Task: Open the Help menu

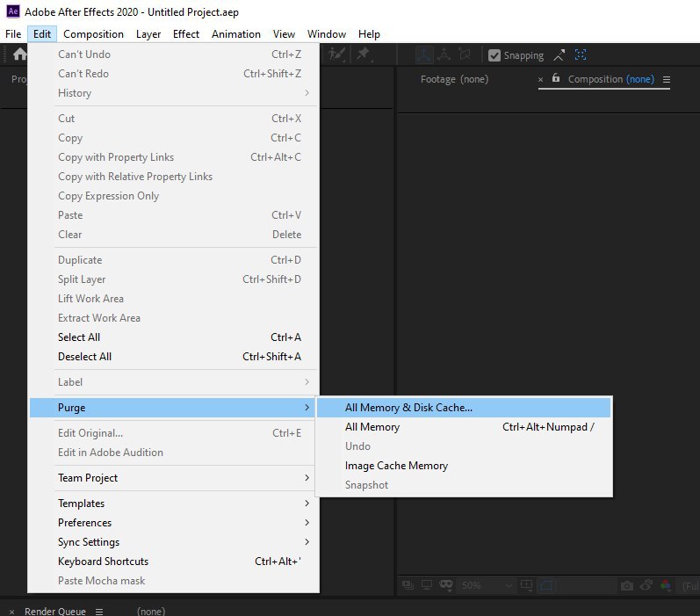Action: pyautogui.click(x=369, y=34)
